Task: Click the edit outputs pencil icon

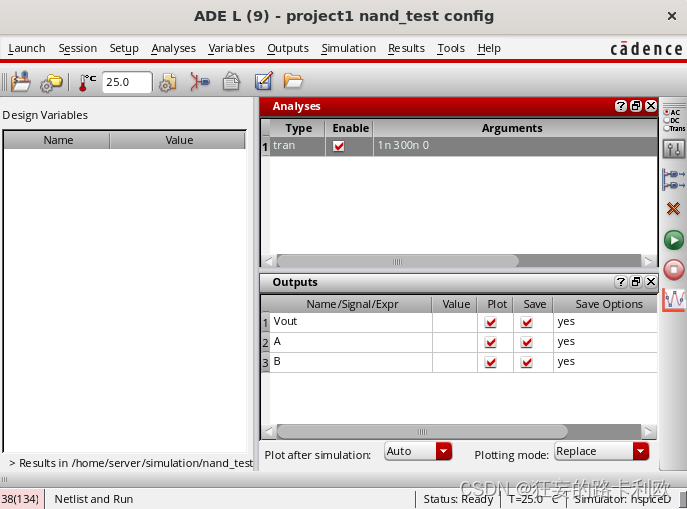Action: pos(263,81)
